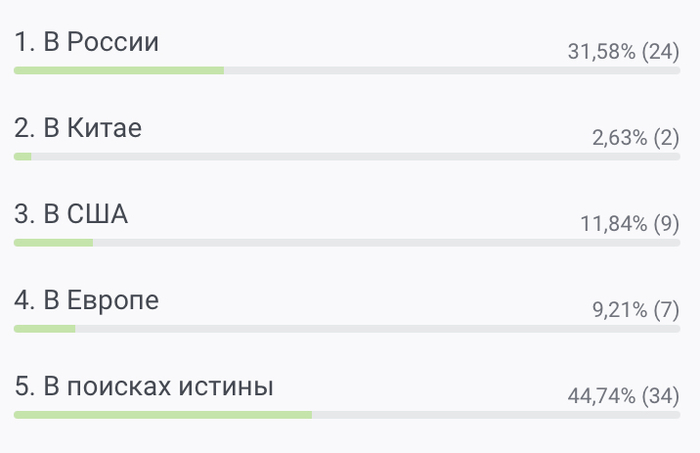
Task: Click the 31,58% (24) result label
Action: point(623,52)
